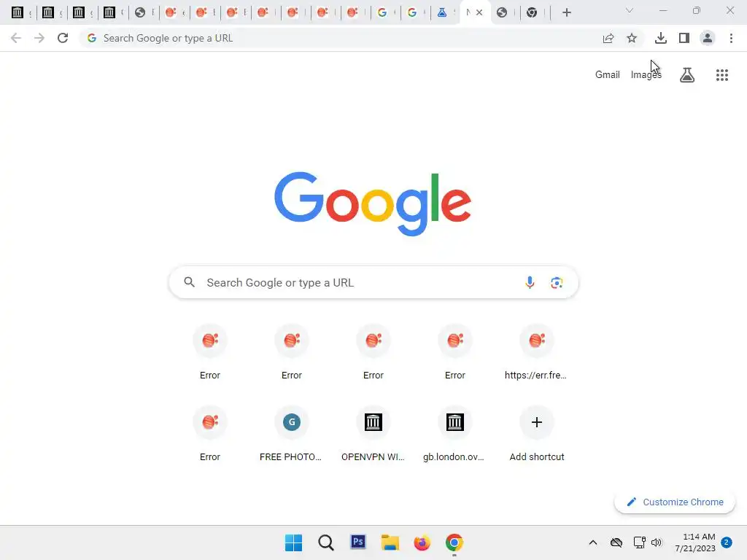Open the https://err.fre... shortcut
Screen dimensions: 747x560
536,352
